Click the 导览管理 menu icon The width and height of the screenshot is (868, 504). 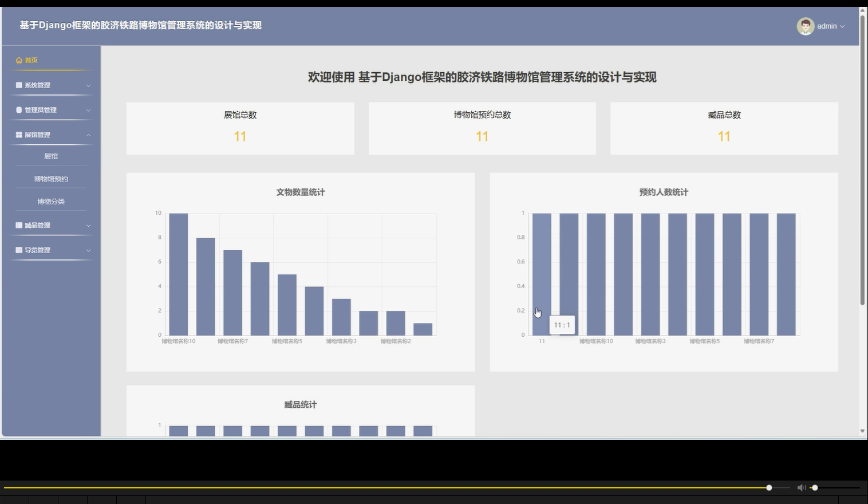click(x=19, y=250)
